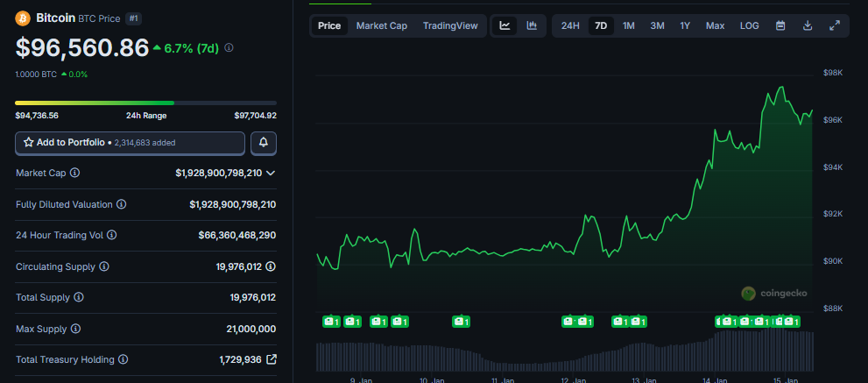Click info icon beside the Circulating Supply label
The height and width of the screenshot is (383, 868).
tap(104, 266)
